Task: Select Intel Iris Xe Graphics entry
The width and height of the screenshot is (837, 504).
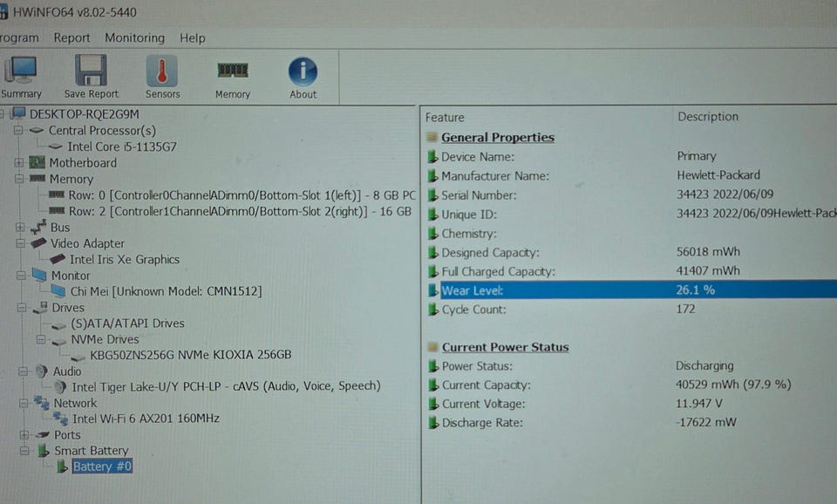Action: tap(125, 260)
